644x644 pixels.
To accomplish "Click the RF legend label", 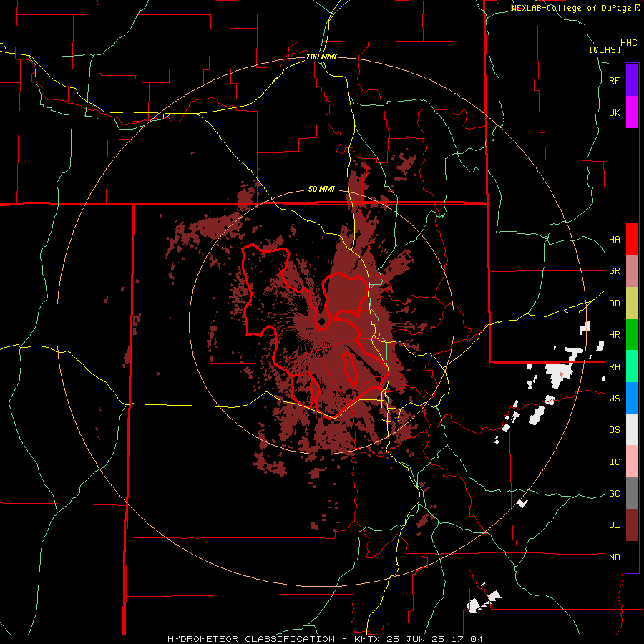I will pyautogui.click(x=614, y=80).
